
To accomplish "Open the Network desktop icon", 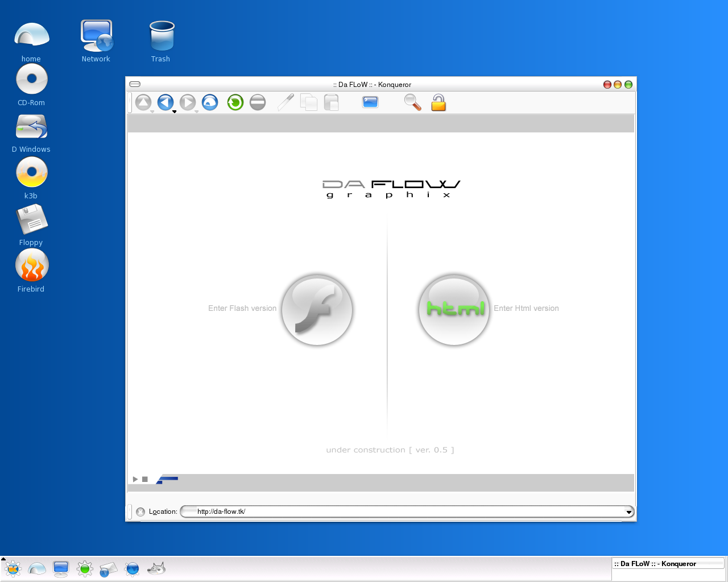I will pyautogui.click(x=96, y=41).
